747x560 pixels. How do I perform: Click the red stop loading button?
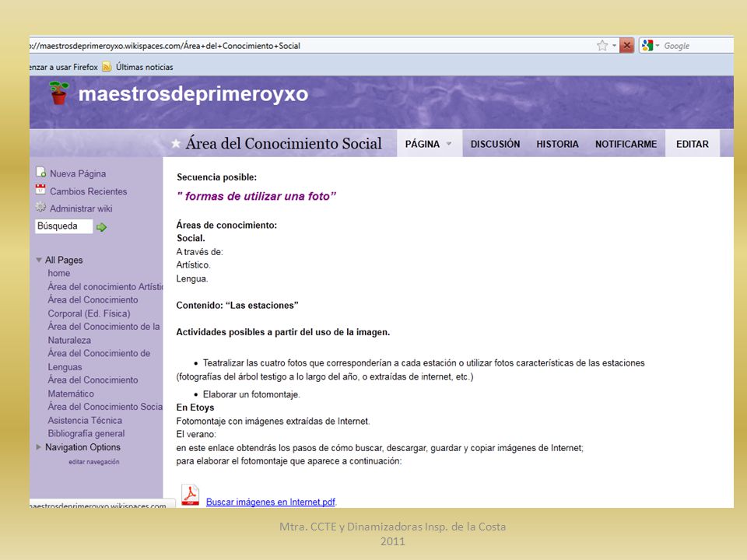click(x=627, y=46)
